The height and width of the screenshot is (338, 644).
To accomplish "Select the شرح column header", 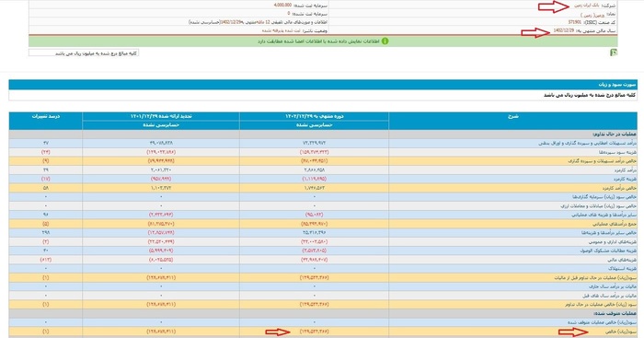I will [512, 121].
